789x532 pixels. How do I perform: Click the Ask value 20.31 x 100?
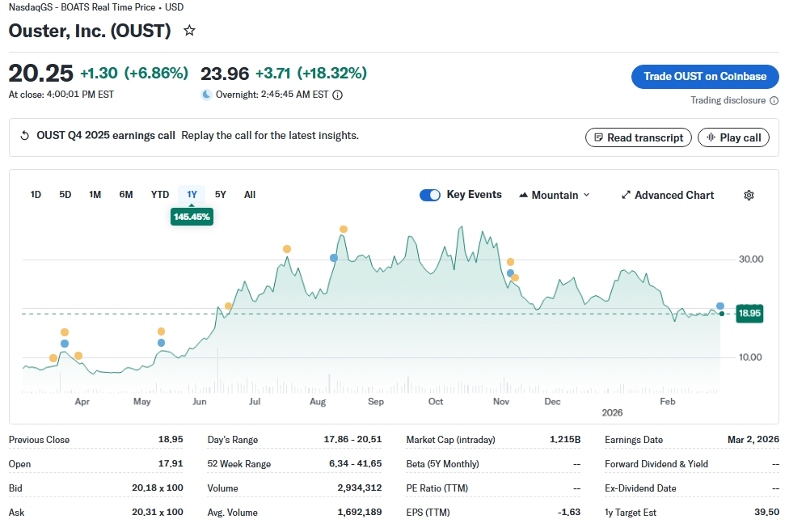point(158,513)
